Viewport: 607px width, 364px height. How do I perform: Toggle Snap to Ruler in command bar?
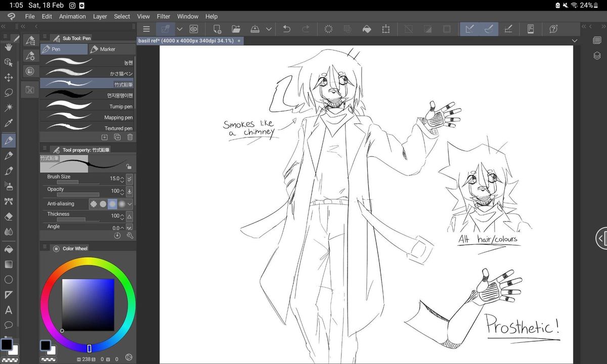coord(469,29)
